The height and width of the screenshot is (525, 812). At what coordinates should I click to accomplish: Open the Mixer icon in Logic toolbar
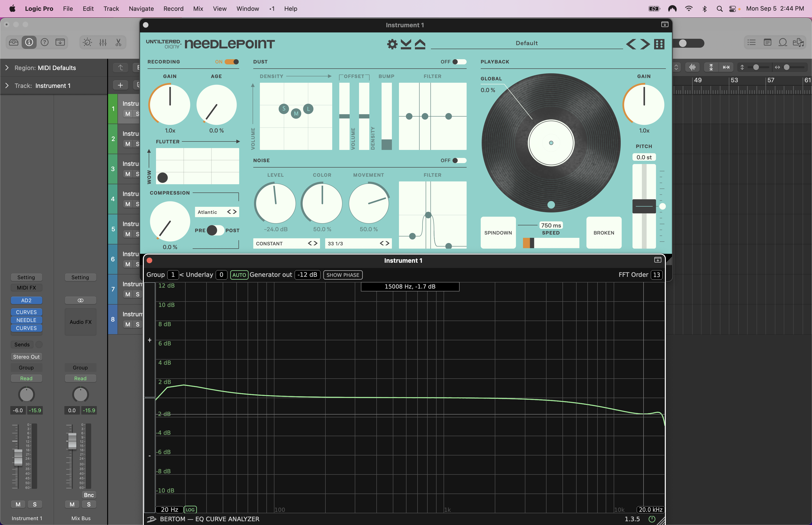click(103, 42)
